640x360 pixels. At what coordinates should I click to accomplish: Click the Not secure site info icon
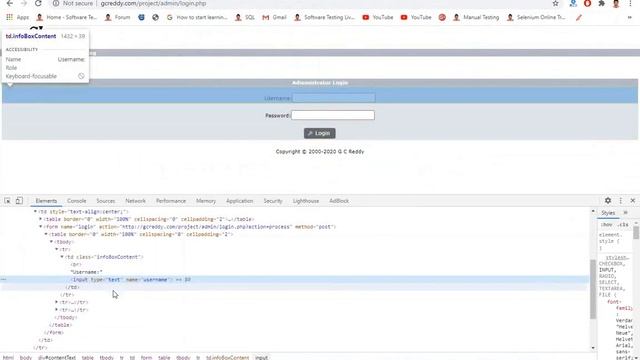coord(56,3)
